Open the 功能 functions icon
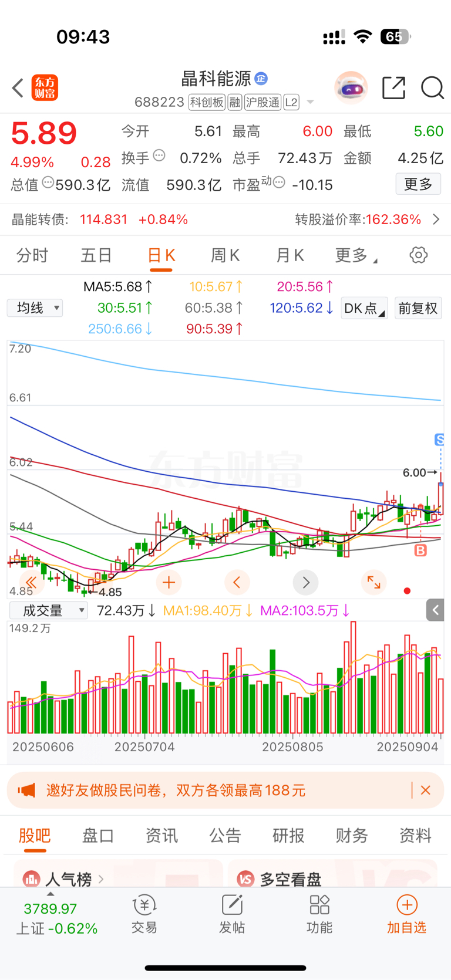This screenshot has width=451, height=980. [x=319, y=914]
